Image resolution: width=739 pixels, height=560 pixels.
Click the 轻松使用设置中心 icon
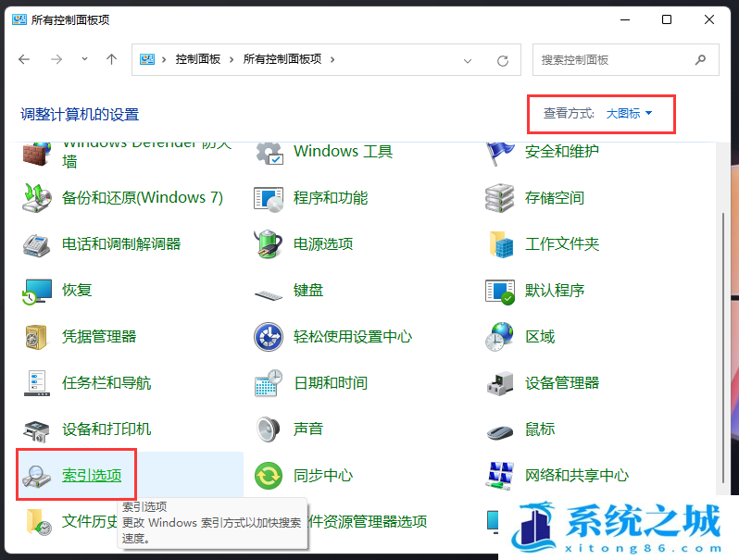(x=269, y=337)
